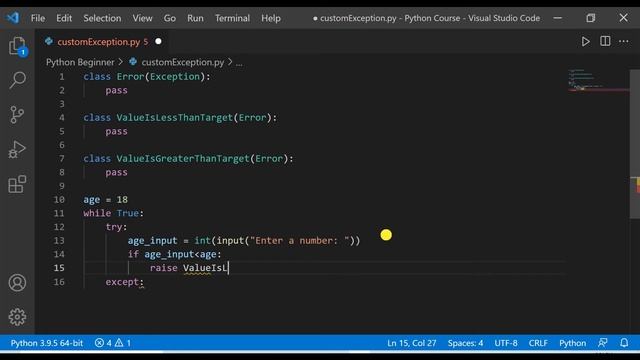Click Ln 15, Col 27 go-to-line indicator

pos(411,343)
